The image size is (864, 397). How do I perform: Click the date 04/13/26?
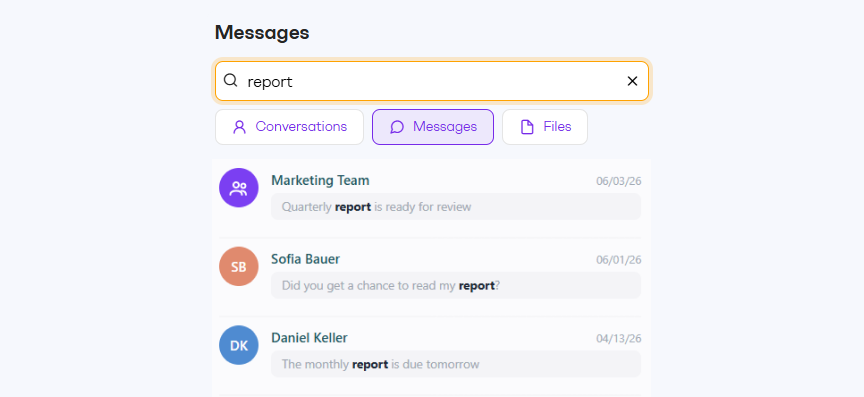[x=619, y=339]
